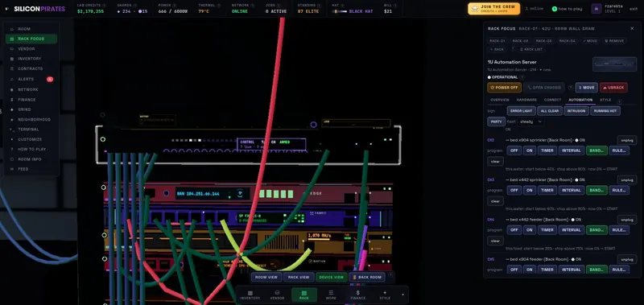Click the help icon after the Style tab
Screen dimensions: 644x305
(x=619, y=101)
